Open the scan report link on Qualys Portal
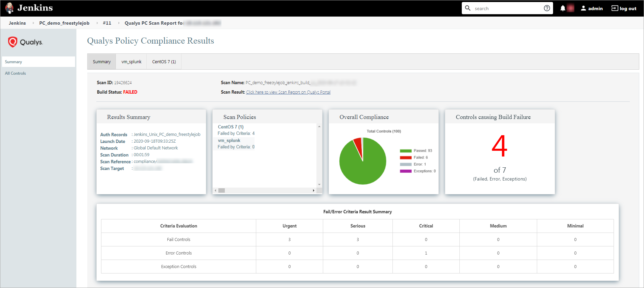 tap(288, 92)
